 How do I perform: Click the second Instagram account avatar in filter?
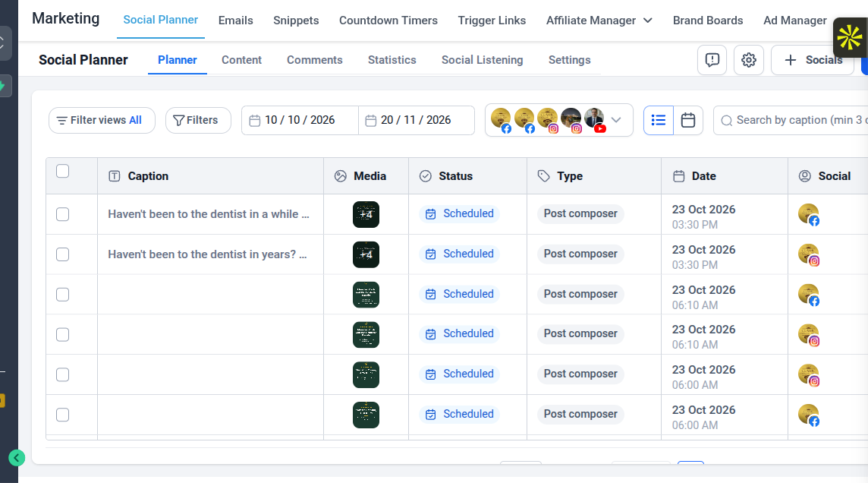point(571,120)
